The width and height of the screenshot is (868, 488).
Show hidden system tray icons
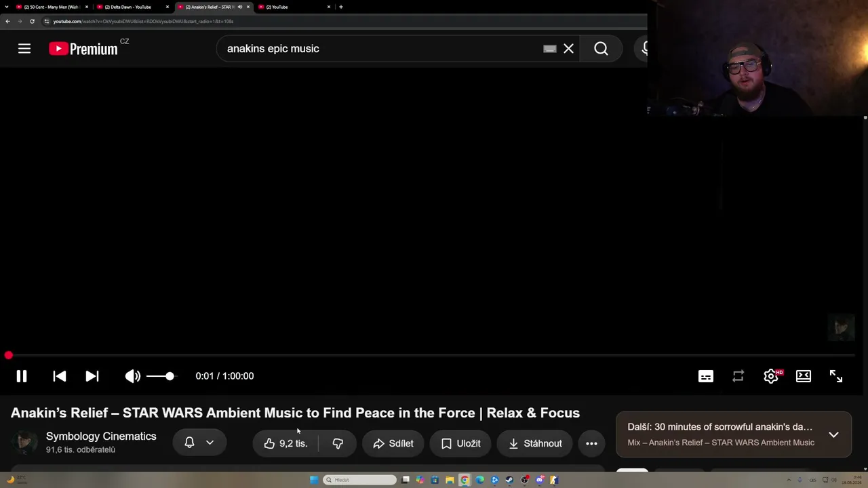[x=789, y=480]
